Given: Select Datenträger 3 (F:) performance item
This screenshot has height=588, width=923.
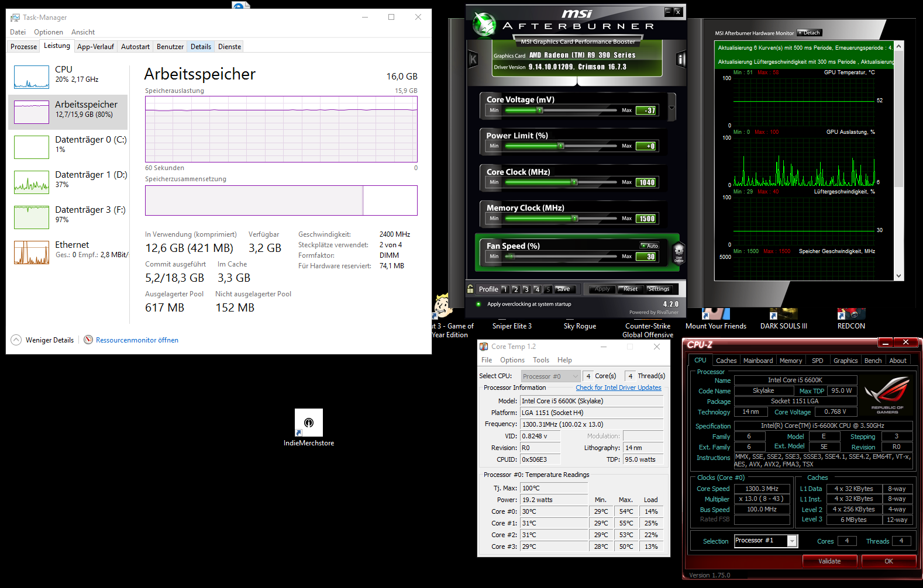Looking at the screenshot, I should click(68, 217).
